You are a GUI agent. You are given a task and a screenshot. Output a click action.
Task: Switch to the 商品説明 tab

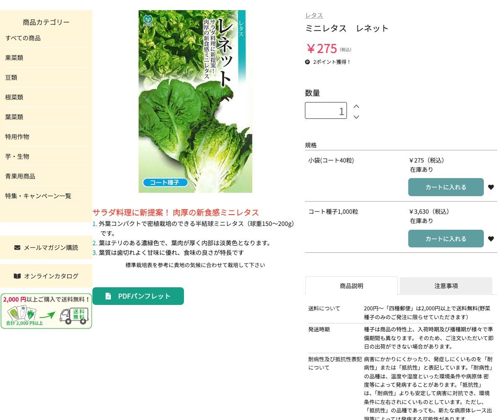(x=352, y=286)
